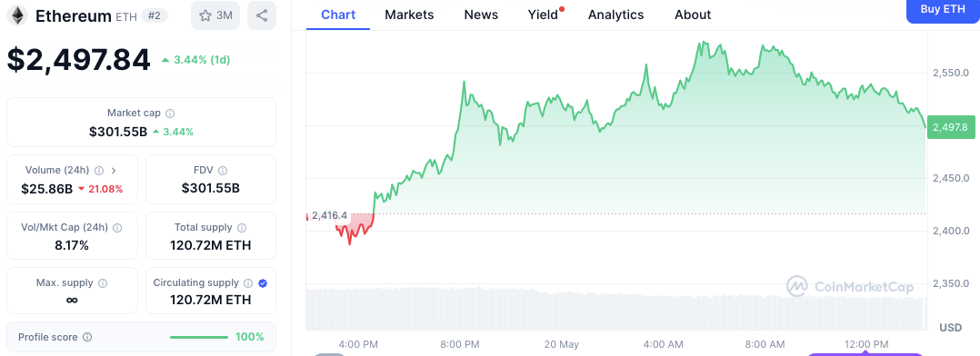Open the News tab
The width and height of the screenshot is (980, 356).
tap(481, 15)
